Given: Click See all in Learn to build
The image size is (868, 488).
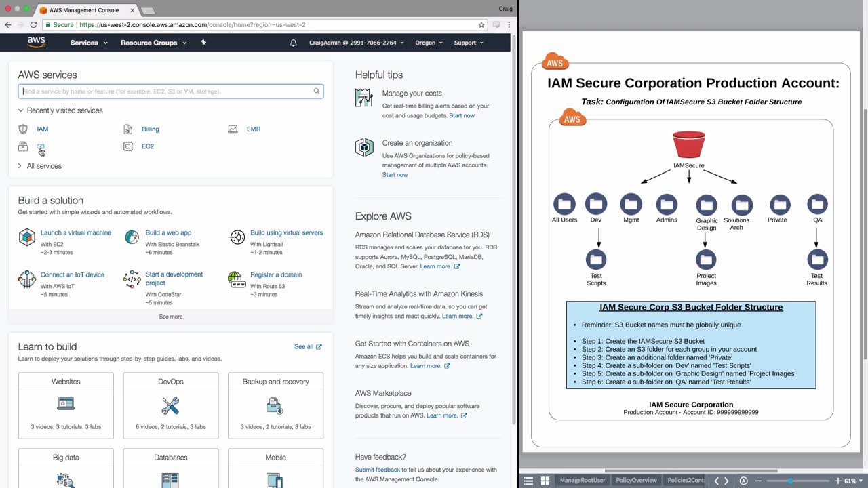Looking at the screenshot, I should [x=308, y=346].
